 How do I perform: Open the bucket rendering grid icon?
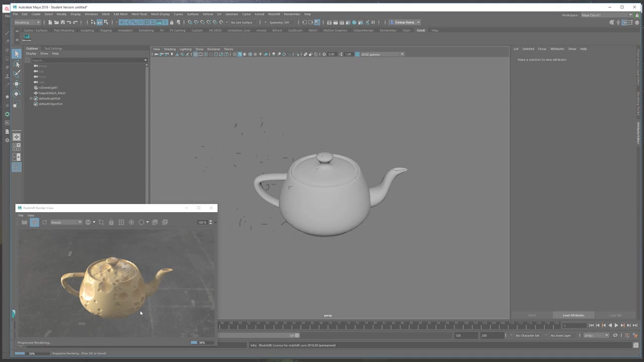point(121,222)
